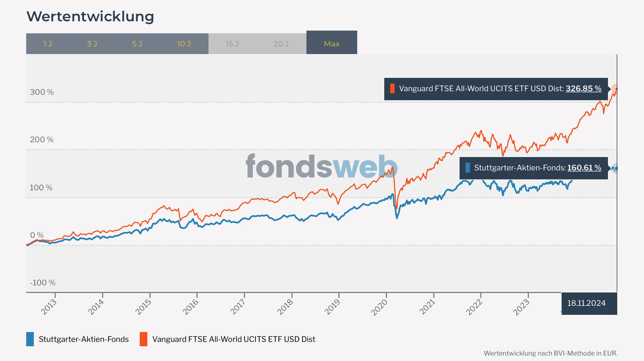Choose the 5 J time range tab
Screen dimensions: 644x361
coord(137,44)
